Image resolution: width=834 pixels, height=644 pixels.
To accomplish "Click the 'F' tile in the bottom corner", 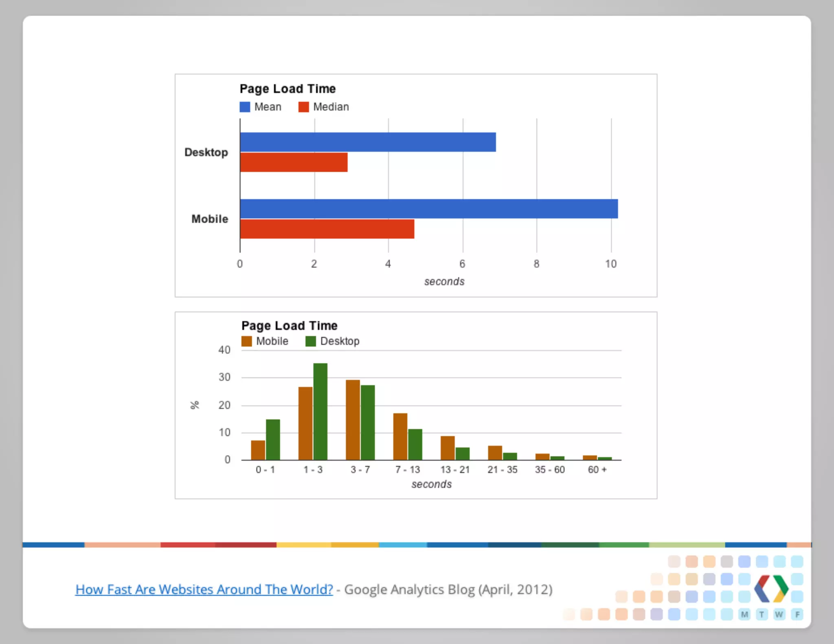I will tap(797, 614).
